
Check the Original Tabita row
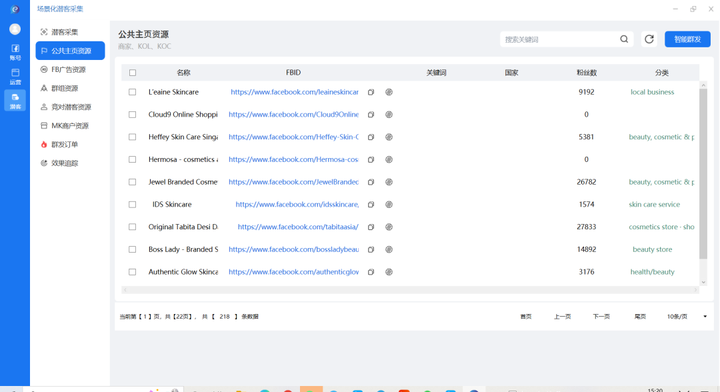(132, 227)
